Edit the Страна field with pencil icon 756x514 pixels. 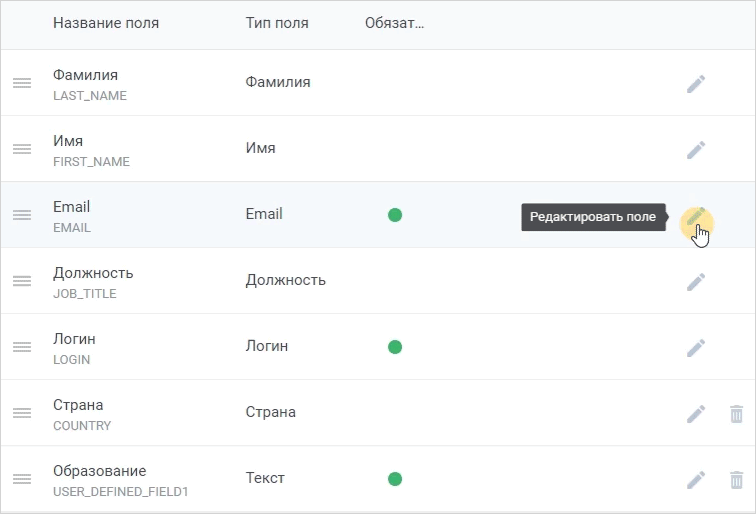[x=696, y=414]
